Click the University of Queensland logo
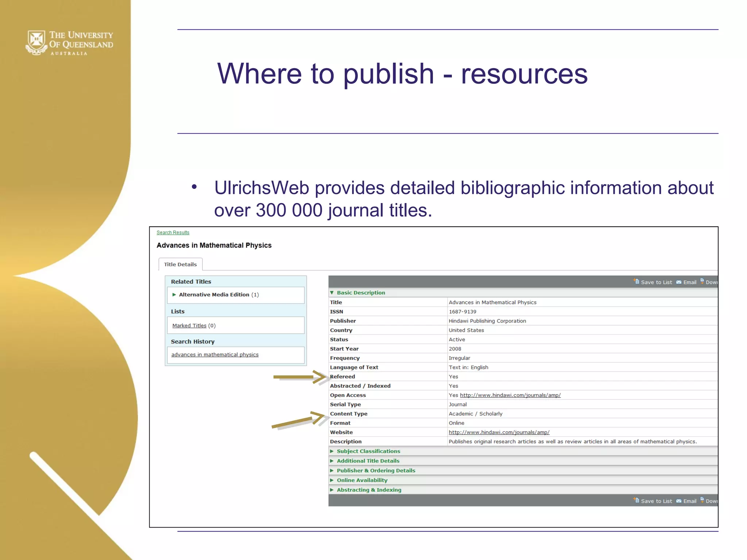 [x=70, y=43]
